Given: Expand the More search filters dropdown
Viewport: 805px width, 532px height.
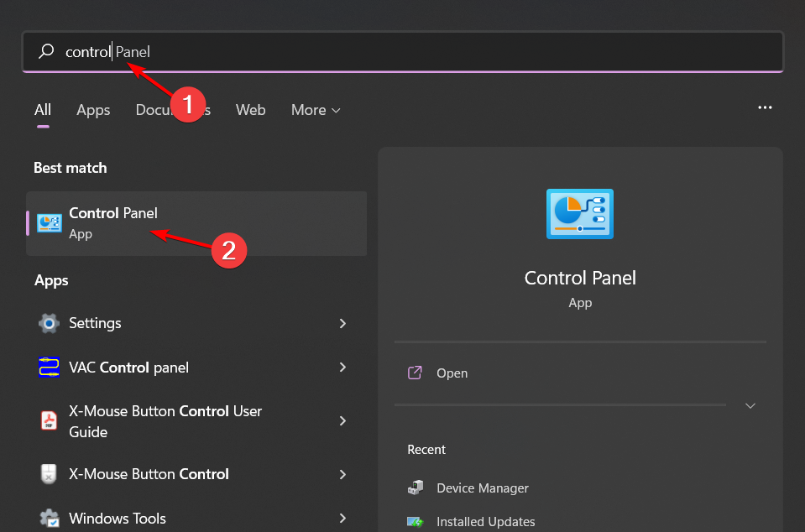Looking at the screenshot, I should coord(315,110).
